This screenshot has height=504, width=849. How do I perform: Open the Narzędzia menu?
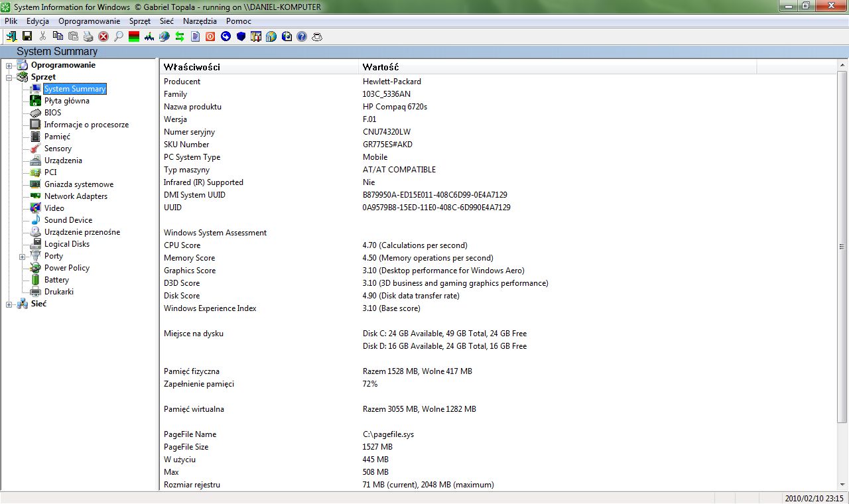point(200,21)
